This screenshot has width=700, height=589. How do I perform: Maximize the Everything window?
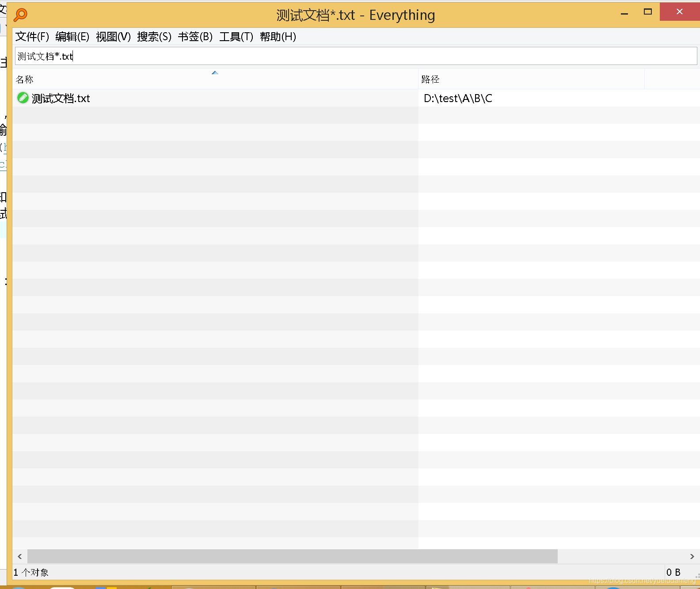coord(648,12)
